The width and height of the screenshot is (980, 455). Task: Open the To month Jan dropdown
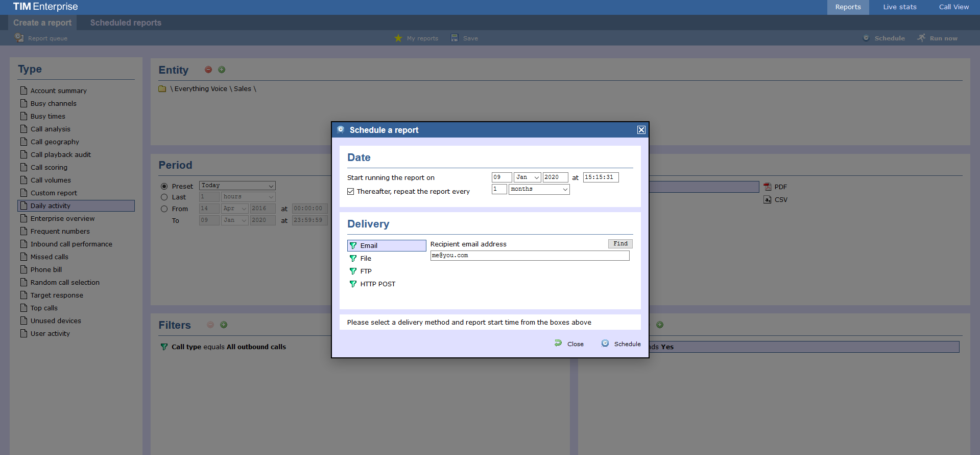(235, 220)
